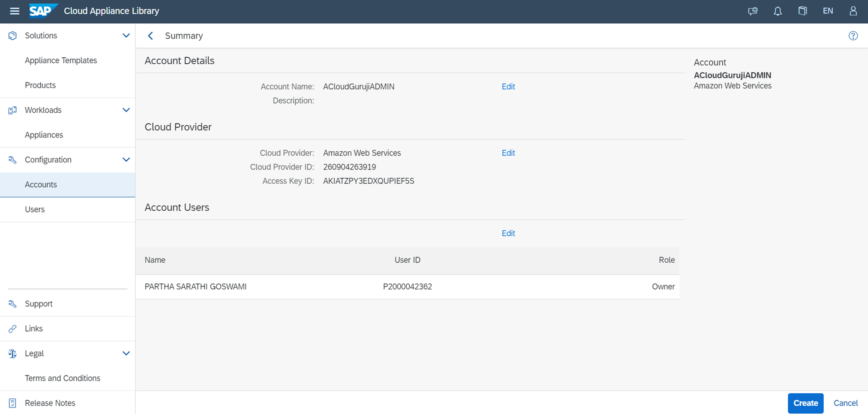Click the SAP logo

[43, 11]
